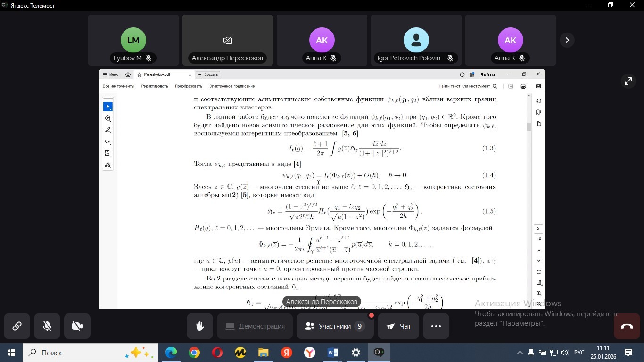Launch Microsoft Word from taskbar
This screenshot has height=362, width=644.
click(333, 353)
